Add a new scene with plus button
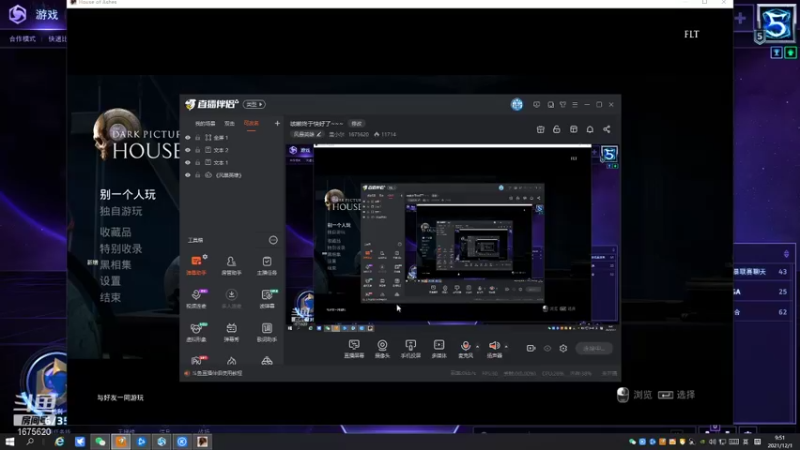Viewport: 800px width, 450px height. (x=277, y=123)
